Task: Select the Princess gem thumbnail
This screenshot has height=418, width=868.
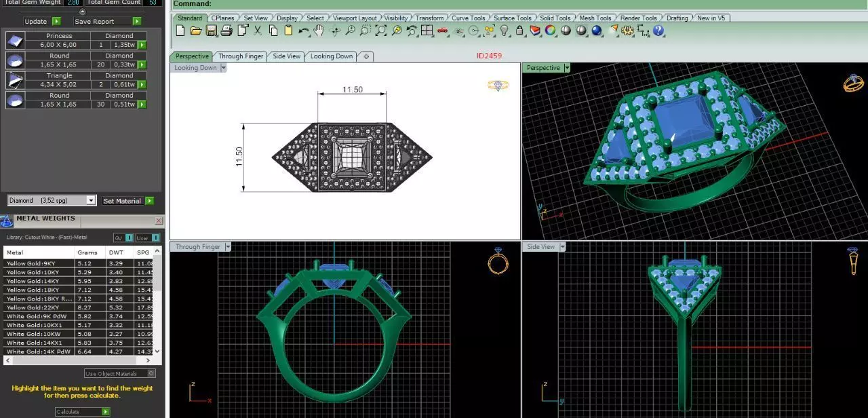Action: point(15,41)
